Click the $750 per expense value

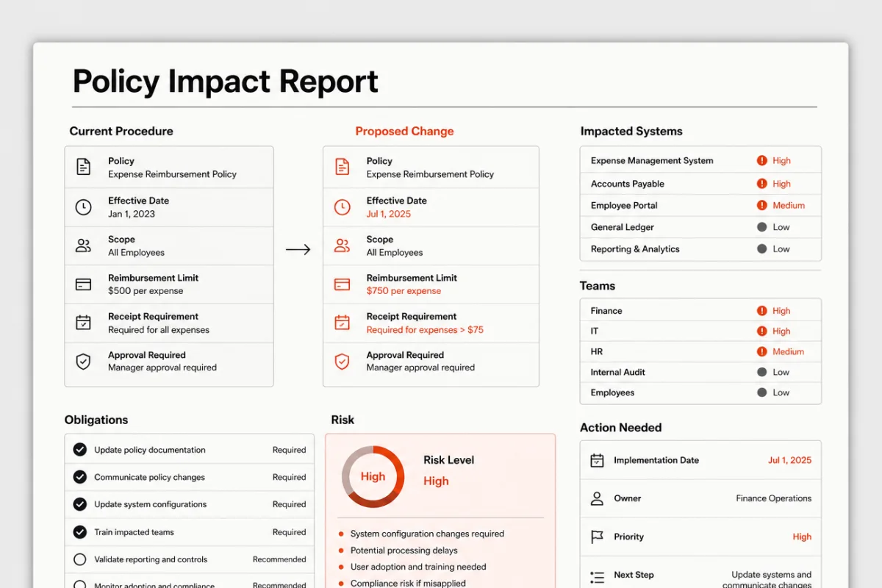click(404, 291)
